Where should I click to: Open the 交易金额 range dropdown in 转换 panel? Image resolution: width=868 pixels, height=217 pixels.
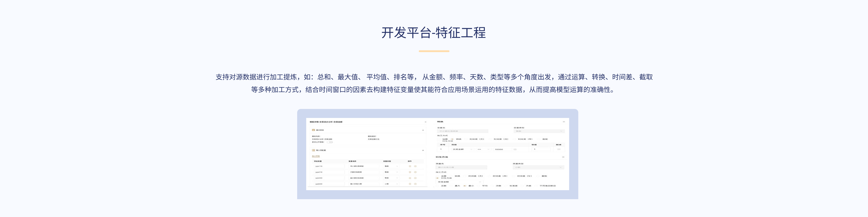[463, 149]
